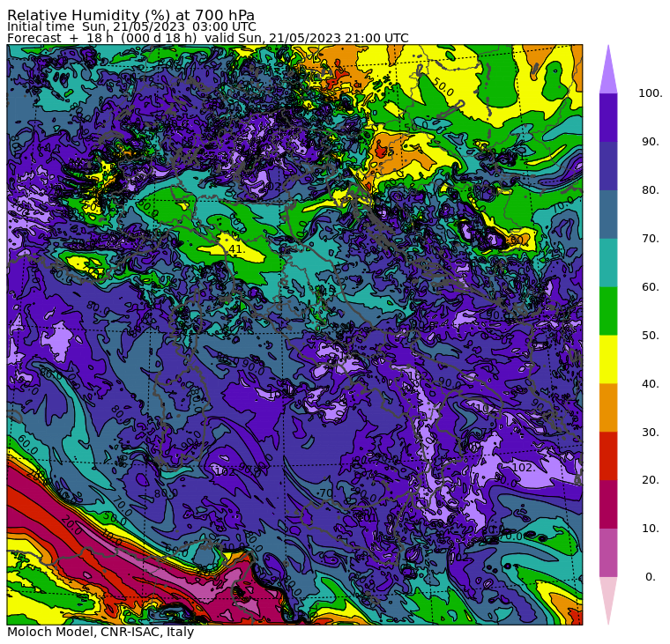
Task: Click the '40.' colorbar tick label
Action: tap(650, 383)
